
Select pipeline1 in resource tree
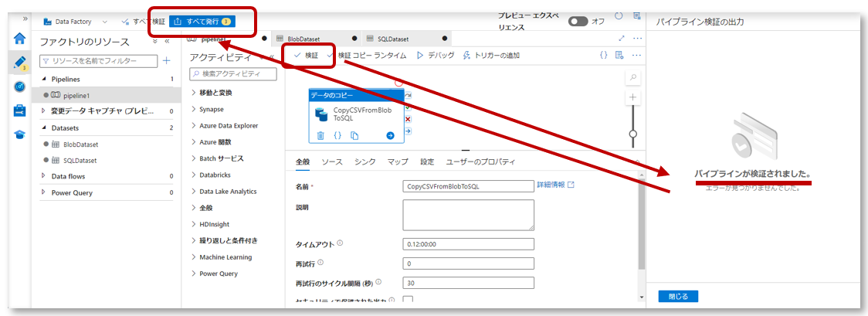[107, 95]
